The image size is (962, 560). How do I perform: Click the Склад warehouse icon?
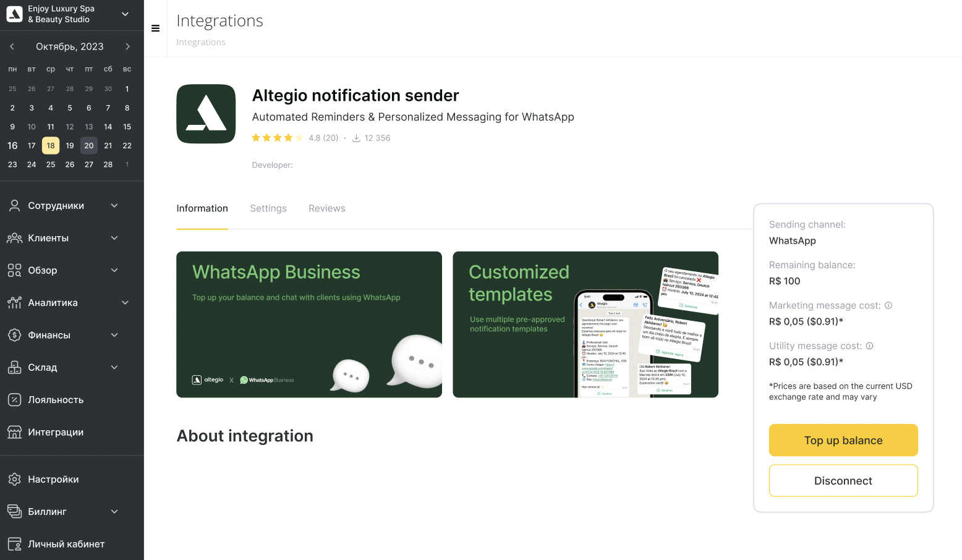tap(14, 367)
